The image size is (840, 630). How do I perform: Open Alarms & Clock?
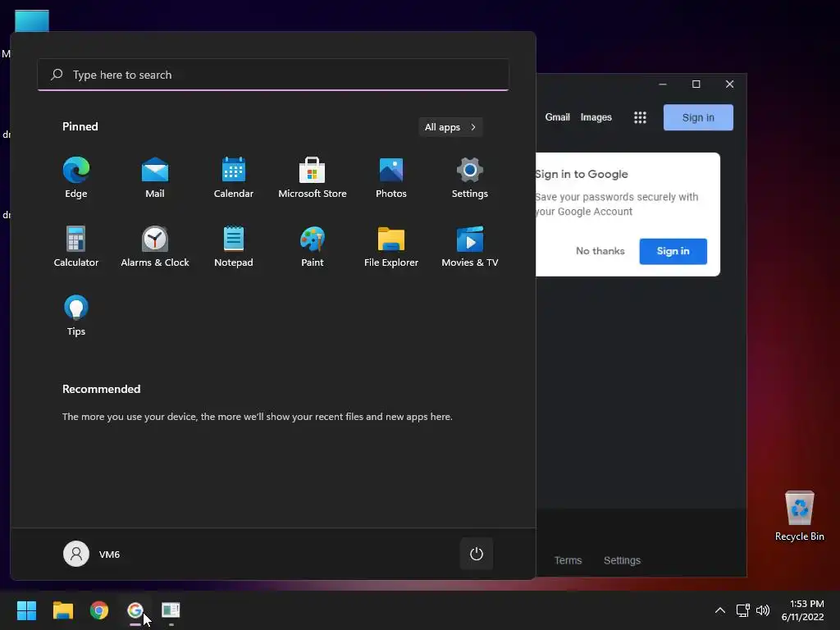pos(155,246)
